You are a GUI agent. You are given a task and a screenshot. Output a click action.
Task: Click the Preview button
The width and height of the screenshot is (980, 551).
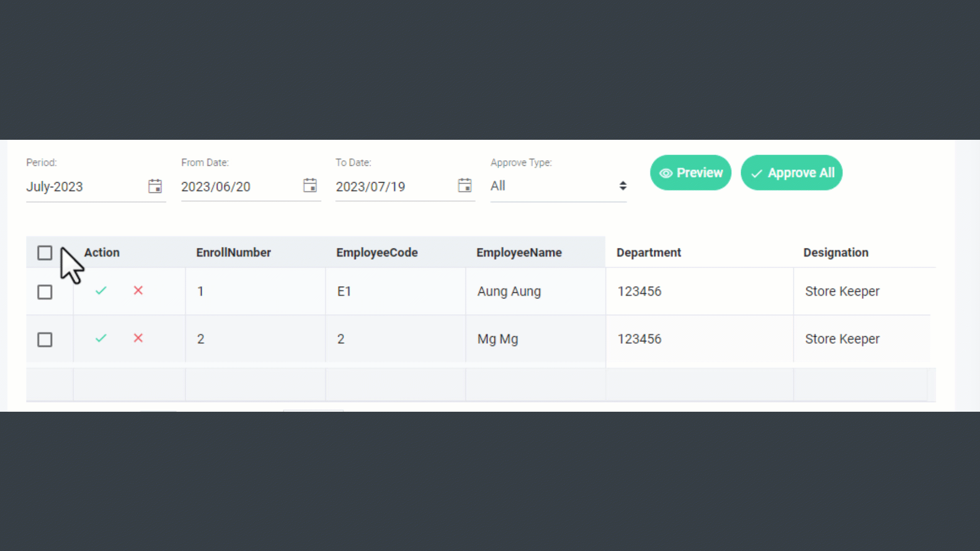click(x=690, y=173)
